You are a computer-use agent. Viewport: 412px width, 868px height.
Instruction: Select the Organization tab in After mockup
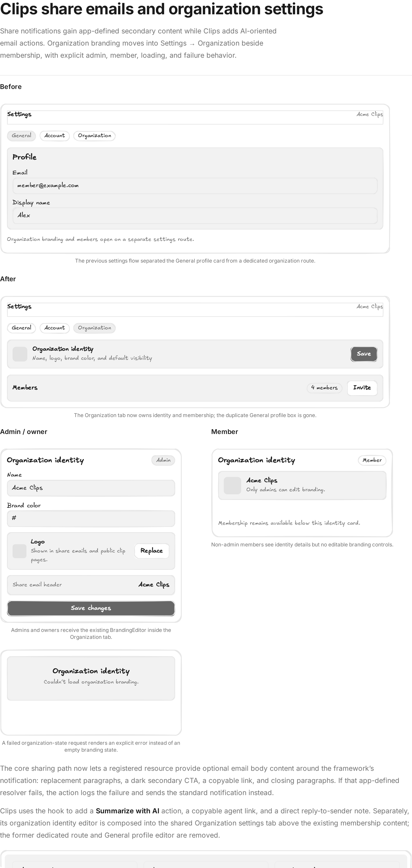pyautogui.click(x=94, y=328)
